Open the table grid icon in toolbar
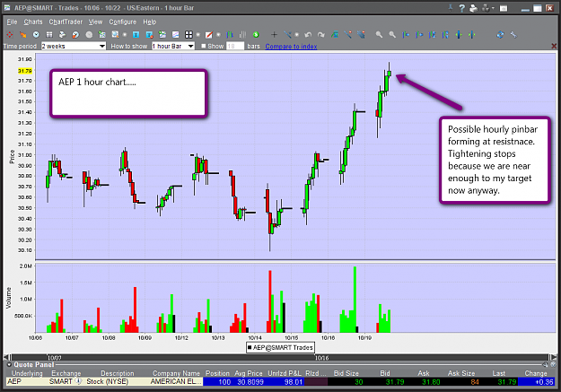Viewport: 561px width, 392px height. [49, 35]
